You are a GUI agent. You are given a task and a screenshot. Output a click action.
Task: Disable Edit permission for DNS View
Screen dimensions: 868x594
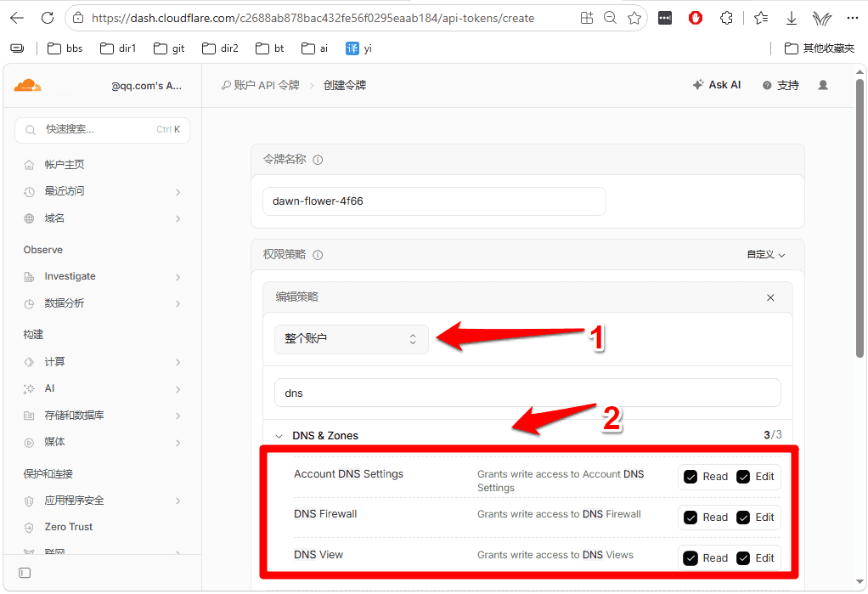click(x=743, y=558)
